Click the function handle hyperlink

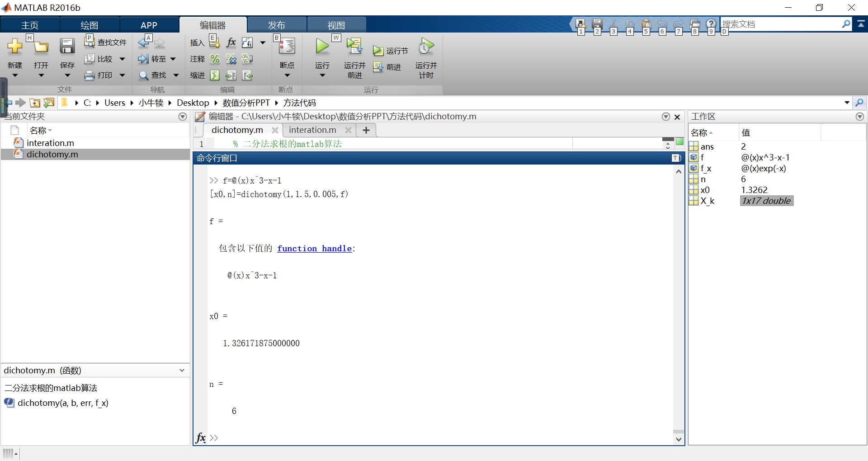point(315,248)
